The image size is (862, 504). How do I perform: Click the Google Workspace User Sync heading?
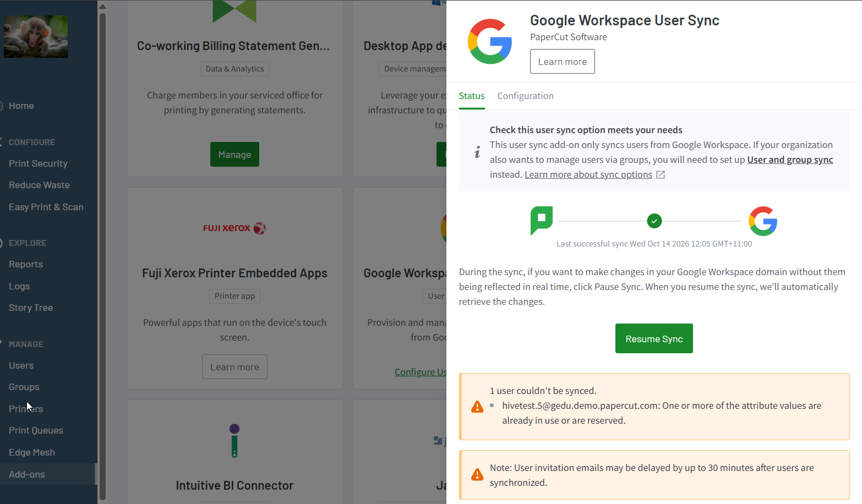coord(625,20)
